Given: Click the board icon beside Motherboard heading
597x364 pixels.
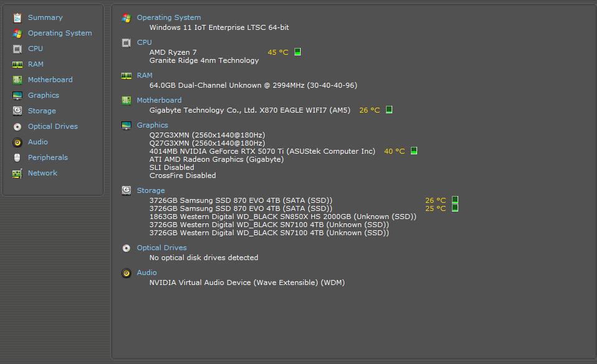Looking at the screenshot, I should 126,101.
